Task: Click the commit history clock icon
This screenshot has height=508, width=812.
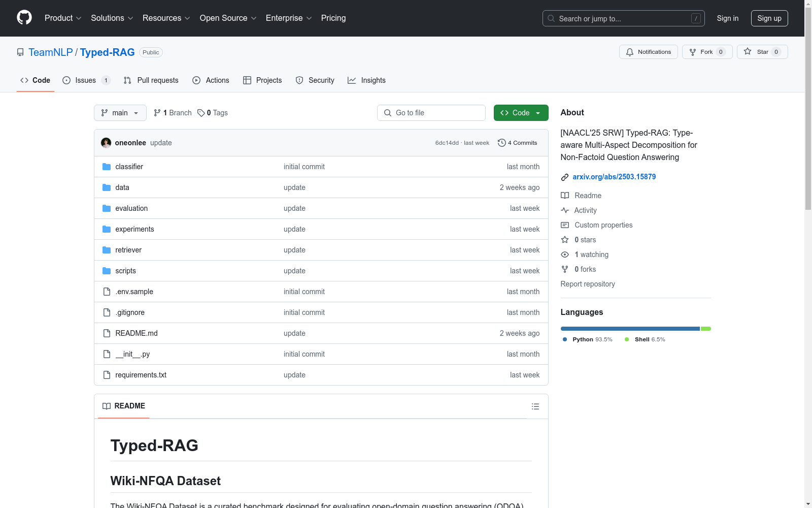Action: pyautogui.click(x=502, y=143)
